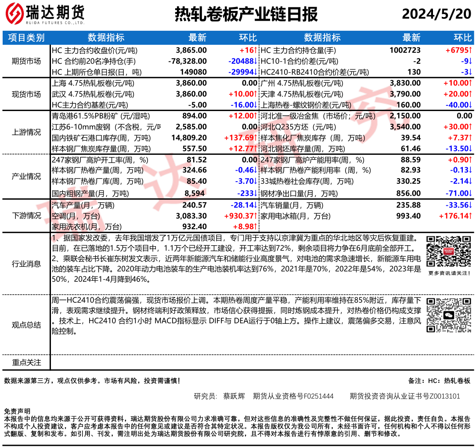Select the 下游情况 category cell
This screenshot has width=476, height=448.
click(x=26, y=215)
